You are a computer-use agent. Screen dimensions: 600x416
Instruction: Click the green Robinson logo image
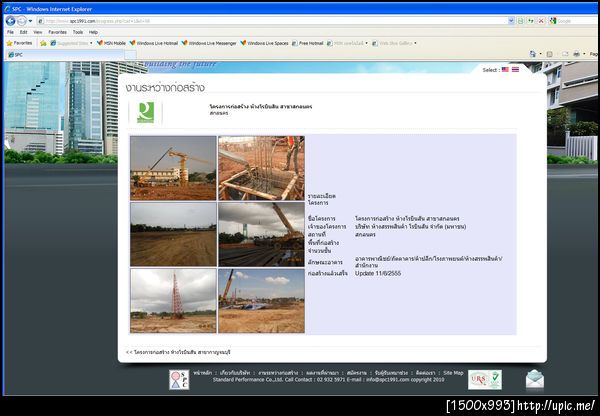[x=145, y=113]
